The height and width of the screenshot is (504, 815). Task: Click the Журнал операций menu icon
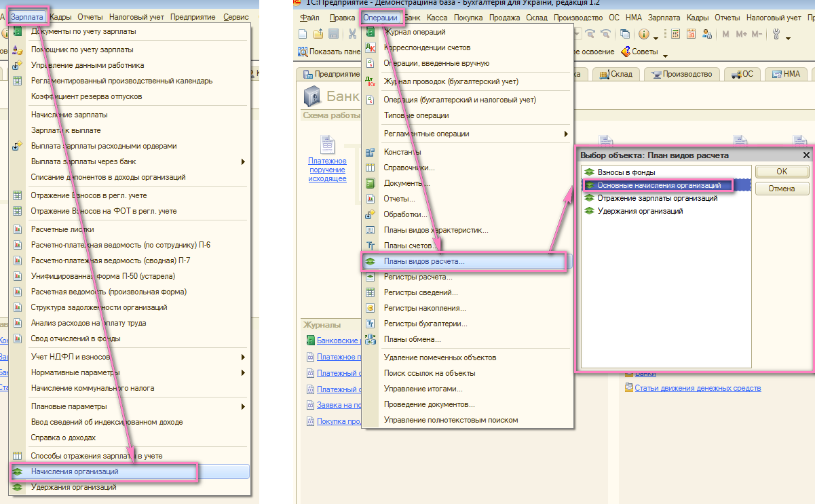(371, 32)
